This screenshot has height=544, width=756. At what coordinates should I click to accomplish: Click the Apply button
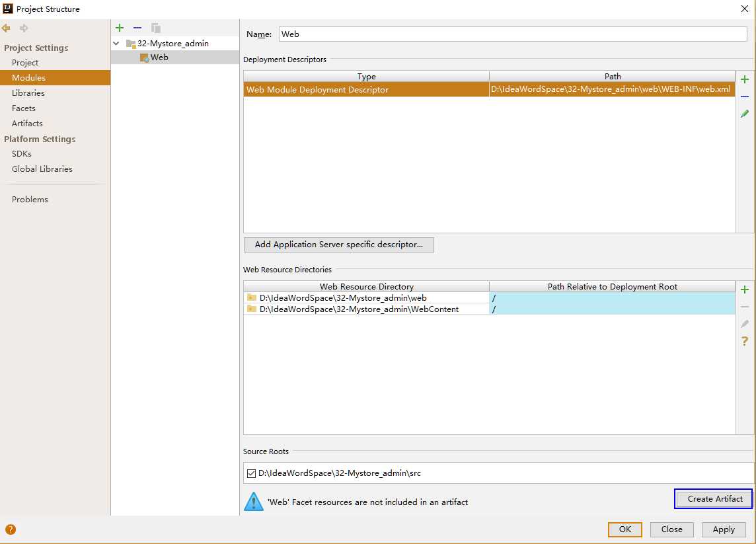click(x=724, y=529)
